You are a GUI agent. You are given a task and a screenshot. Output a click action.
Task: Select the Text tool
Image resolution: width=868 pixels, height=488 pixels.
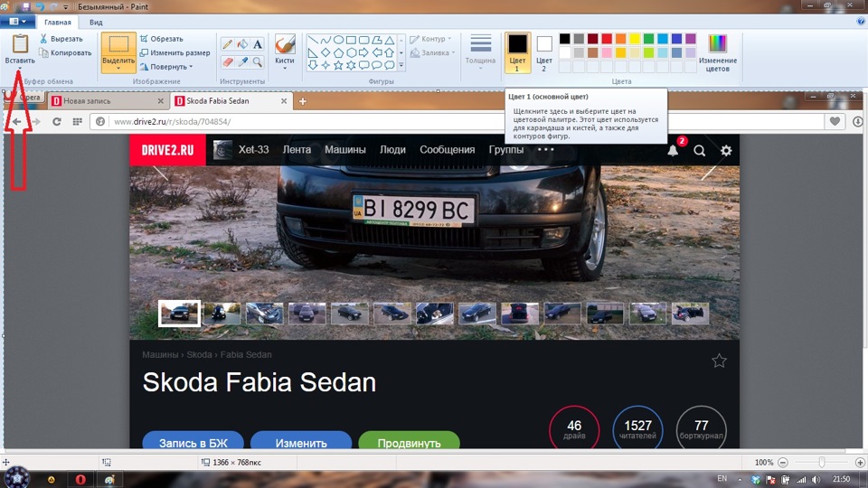pyautogui.click(x=258, y=44)
